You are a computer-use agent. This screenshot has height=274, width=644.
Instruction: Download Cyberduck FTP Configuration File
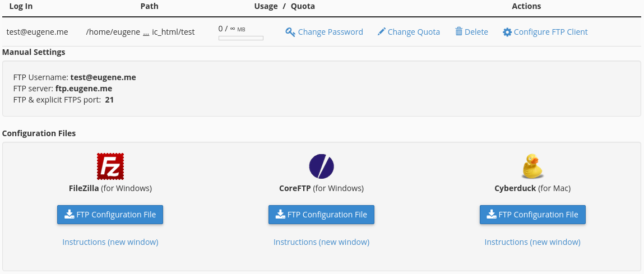tap(532, 215)
